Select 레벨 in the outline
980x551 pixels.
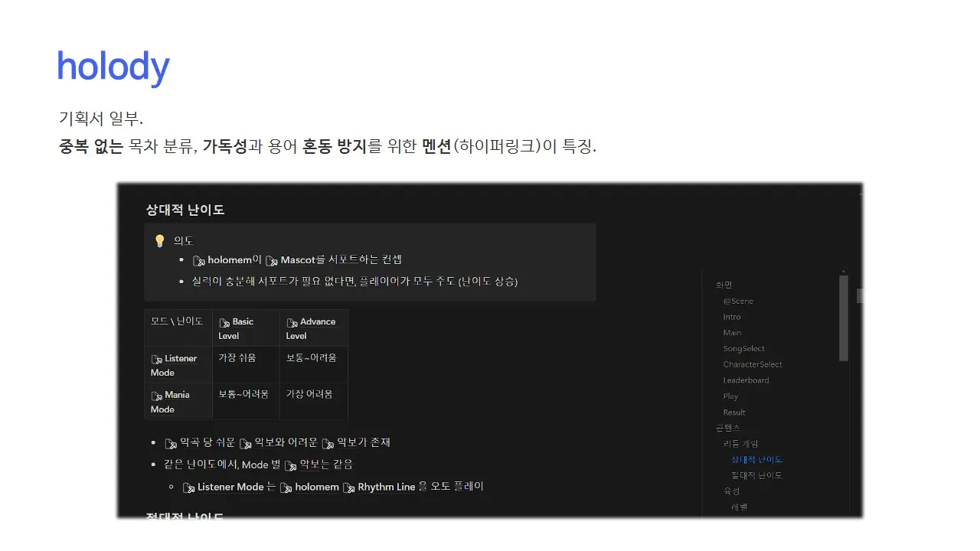coord(739,507)
